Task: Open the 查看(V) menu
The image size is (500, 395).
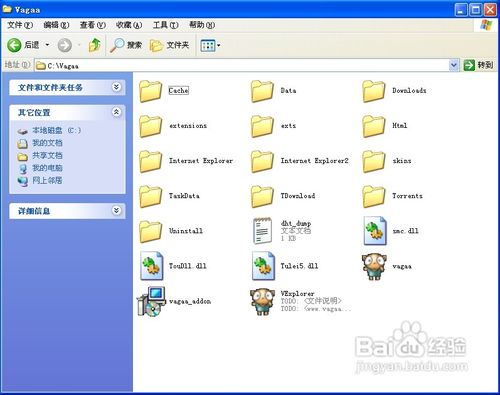Action: (x=93, y=25)
